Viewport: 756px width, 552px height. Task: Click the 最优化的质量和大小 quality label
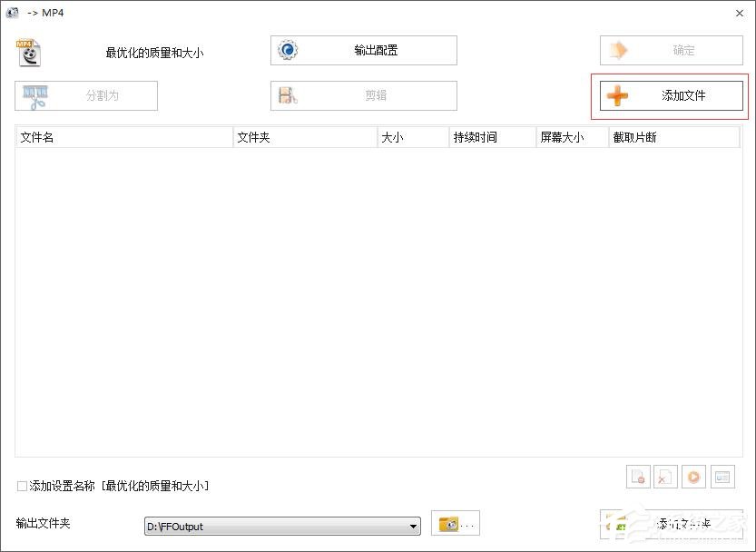[x=155, y=53]
